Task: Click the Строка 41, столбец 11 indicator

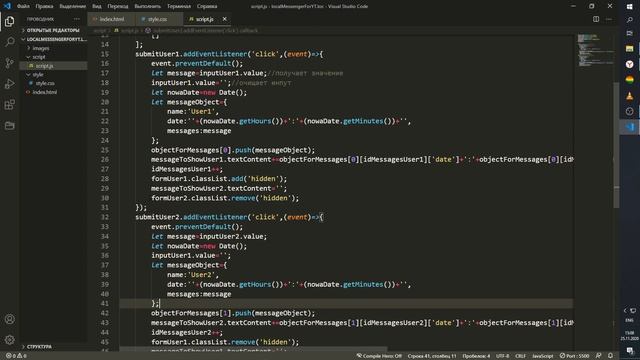Action: pyautogui.click(x=432, y=356)
